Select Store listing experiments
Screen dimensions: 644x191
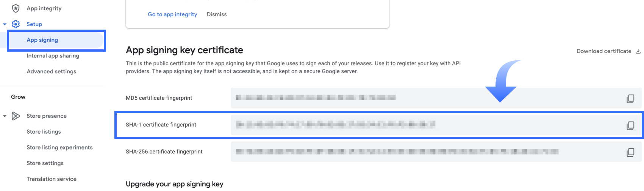click(59, 147)
